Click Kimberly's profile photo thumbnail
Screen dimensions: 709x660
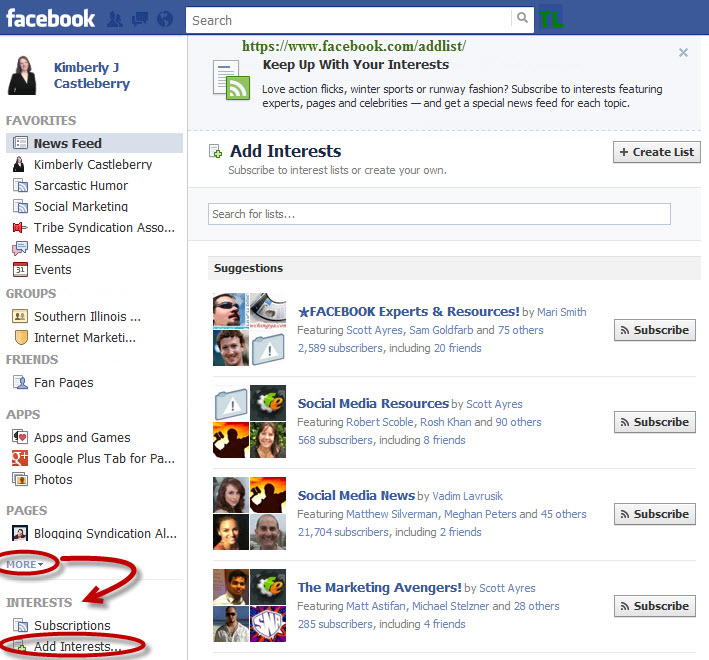(22, 75)
